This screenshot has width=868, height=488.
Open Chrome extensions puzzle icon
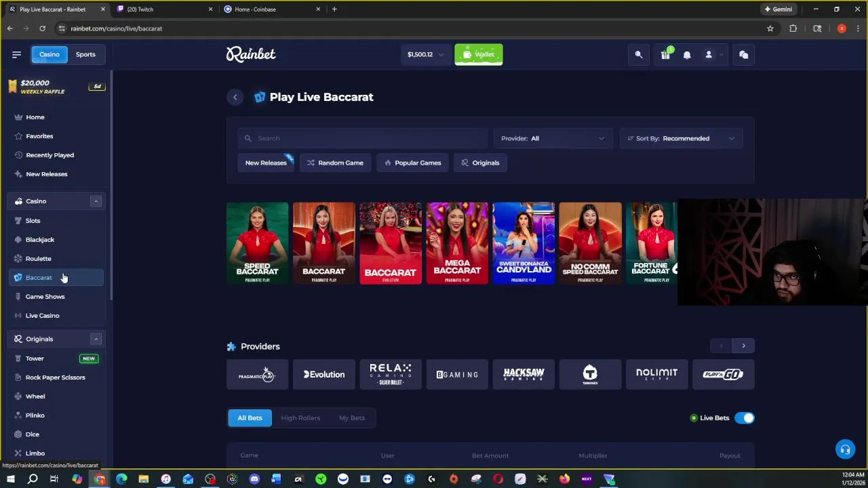point(793,28)
